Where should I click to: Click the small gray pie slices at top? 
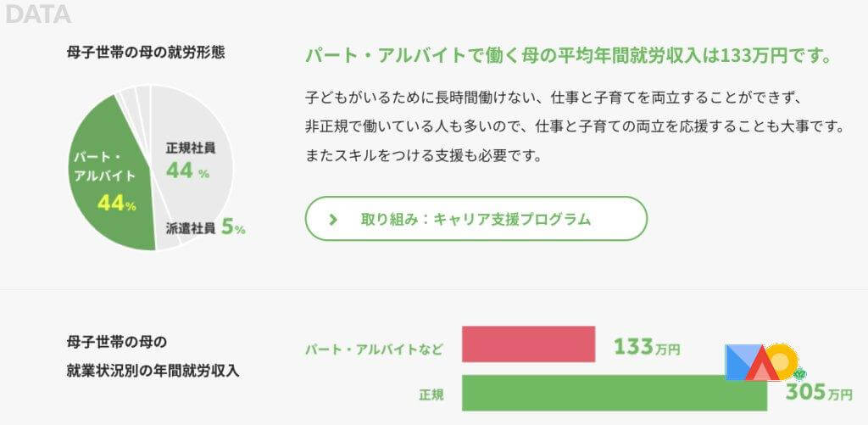click(x=136, y=98)
